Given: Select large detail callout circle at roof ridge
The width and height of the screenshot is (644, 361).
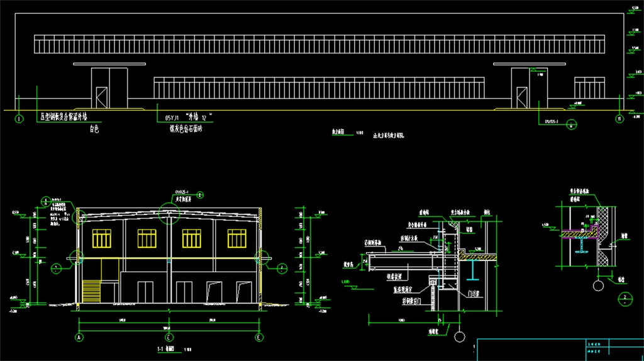Looking at the screenshot, I should tap(170, 213).
